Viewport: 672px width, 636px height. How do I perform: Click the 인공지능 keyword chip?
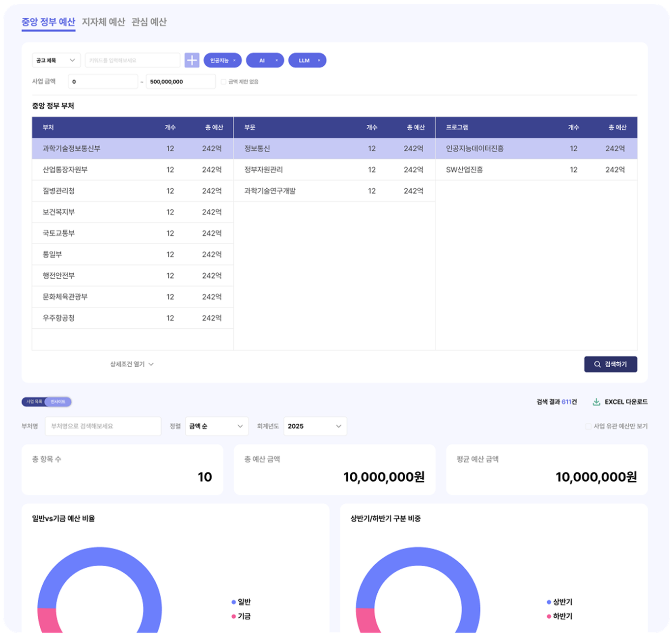coord(223,60)
